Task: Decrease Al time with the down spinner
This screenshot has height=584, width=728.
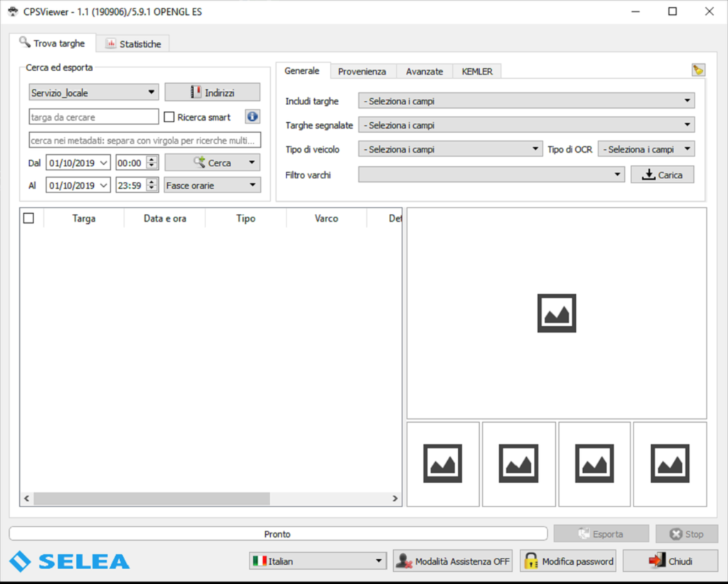Action: pos(152,189)
